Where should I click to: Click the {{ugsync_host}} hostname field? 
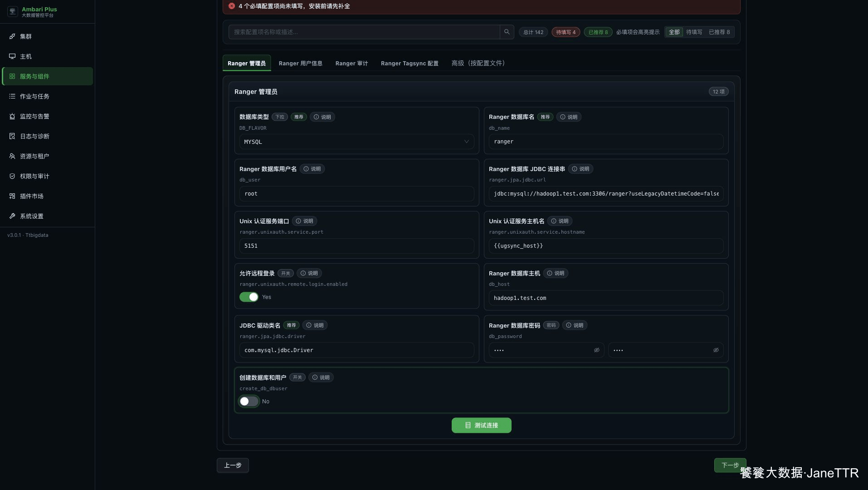(606, 246)
